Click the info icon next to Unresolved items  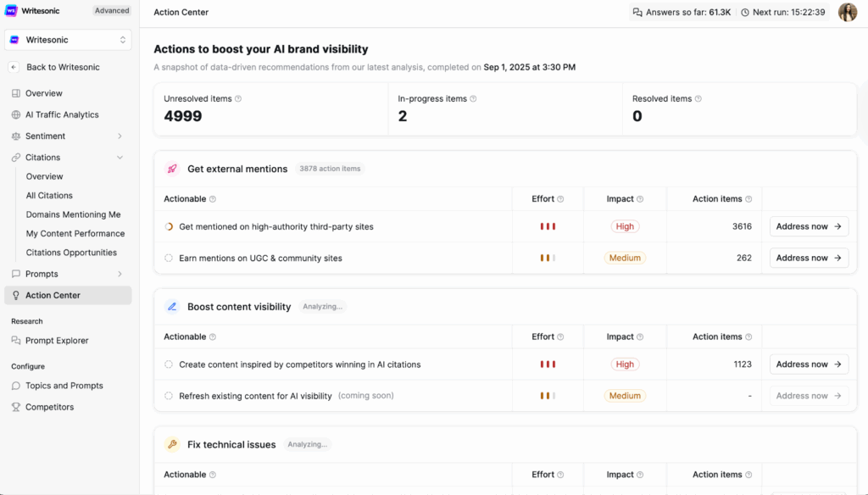[238, 99]
